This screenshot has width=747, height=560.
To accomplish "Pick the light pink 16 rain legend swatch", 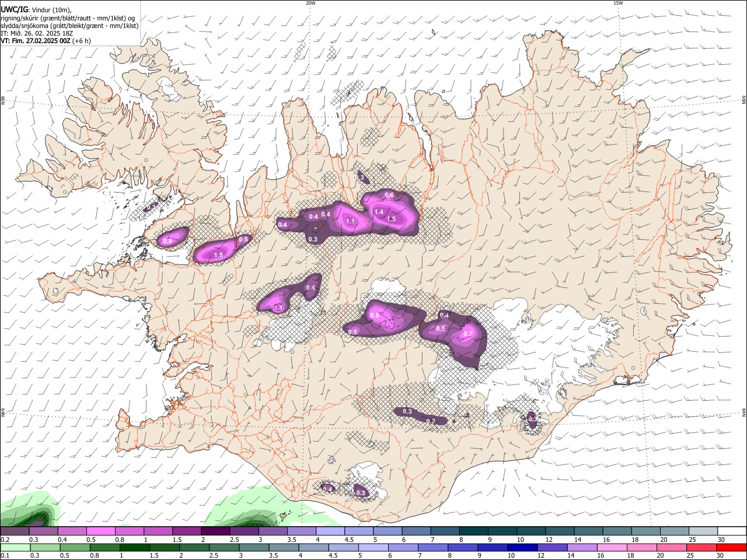I will (612, 548).
